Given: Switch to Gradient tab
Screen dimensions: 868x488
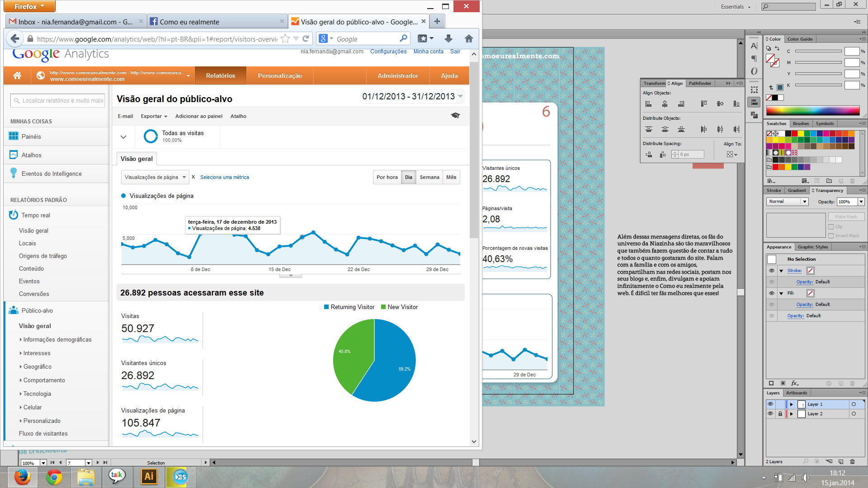Looking at the screenshot, I should coord(797,190).
